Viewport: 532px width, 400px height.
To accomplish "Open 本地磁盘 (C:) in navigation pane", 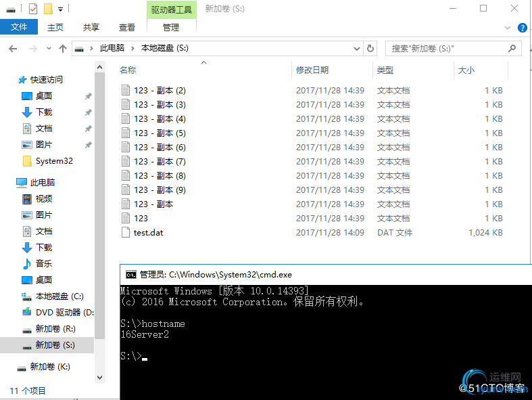I will [x=59, y=296].
